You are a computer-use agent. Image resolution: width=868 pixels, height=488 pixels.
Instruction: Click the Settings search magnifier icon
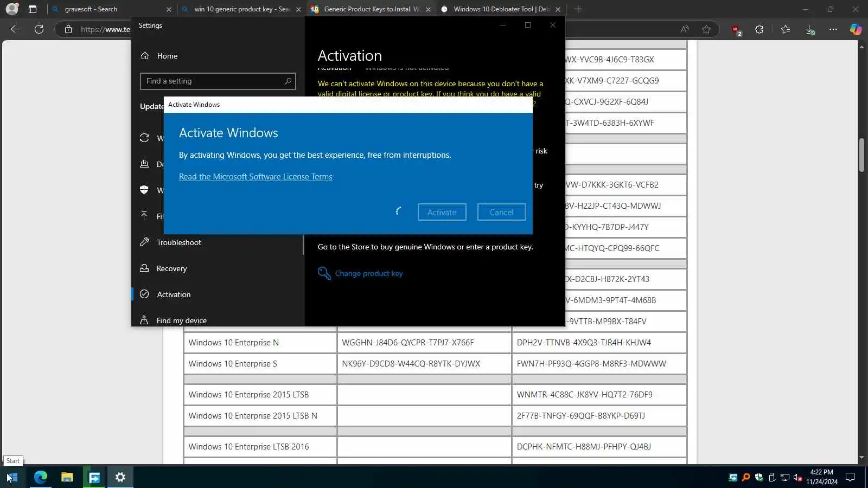[288, 81]
